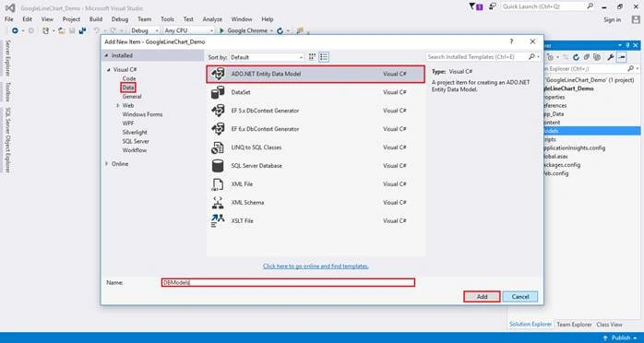Click search magnifier in template search box

point(531,56)
